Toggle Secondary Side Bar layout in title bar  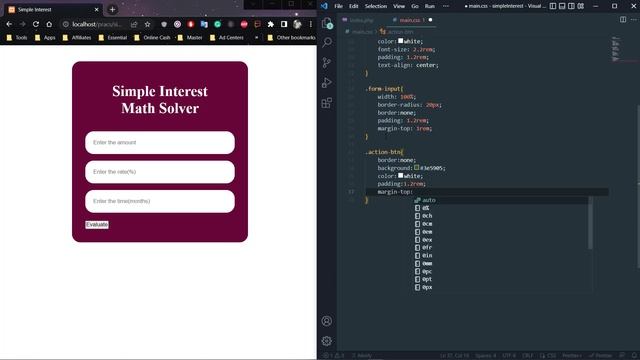click(571, 6)
